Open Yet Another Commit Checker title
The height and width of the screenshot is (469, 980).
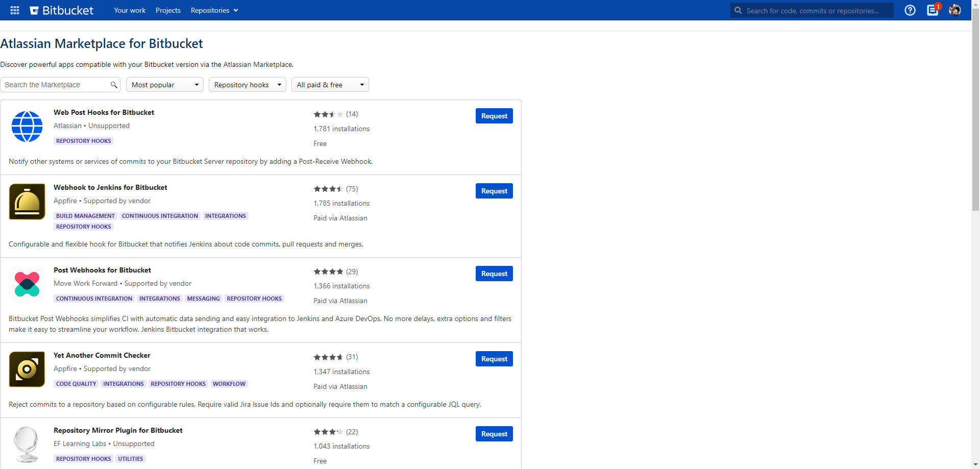[102, 355]
